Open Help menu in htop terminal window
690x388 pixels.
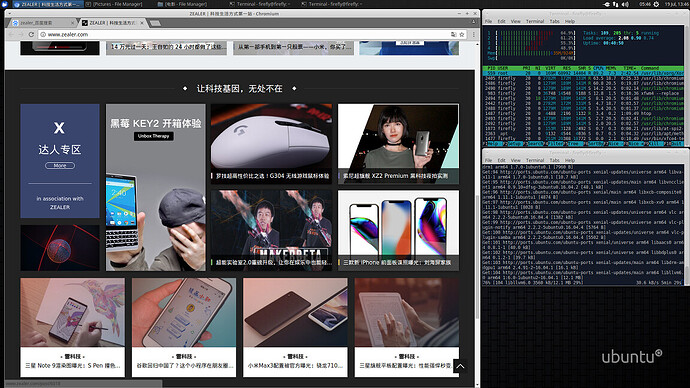coord(570,21)
